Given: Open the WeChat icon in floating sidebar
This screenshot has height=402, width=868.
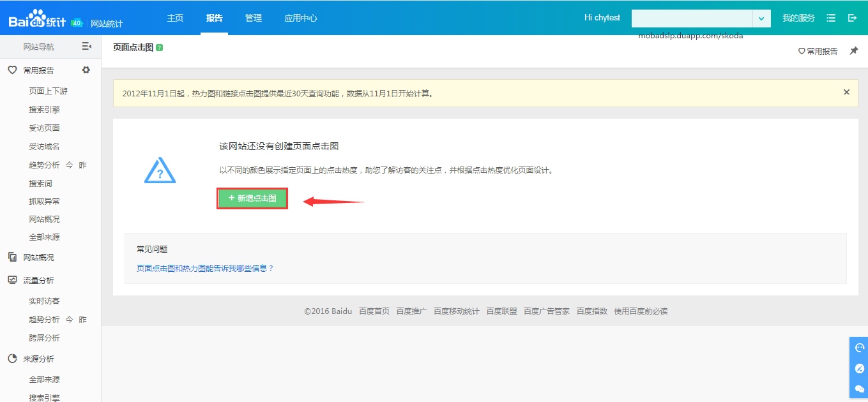Looking at the screenshot, I should [859, 389].
